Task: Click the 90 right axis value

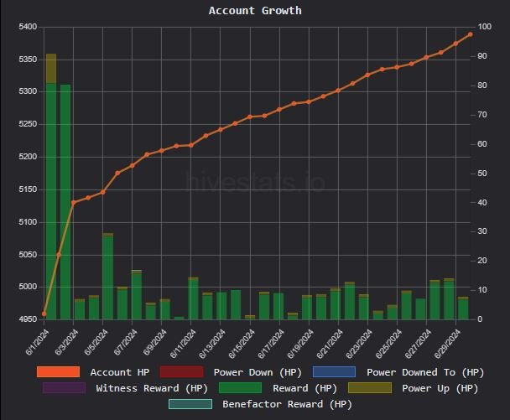Action: pyautogui.click(x=482, y=56)
